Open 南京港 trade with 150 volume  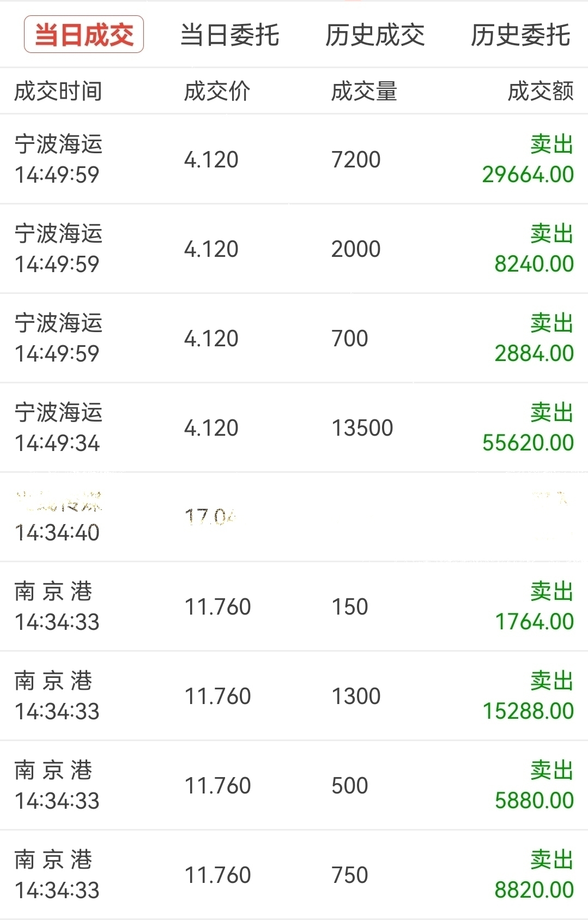pyautogui.click(x=294, y=606)
